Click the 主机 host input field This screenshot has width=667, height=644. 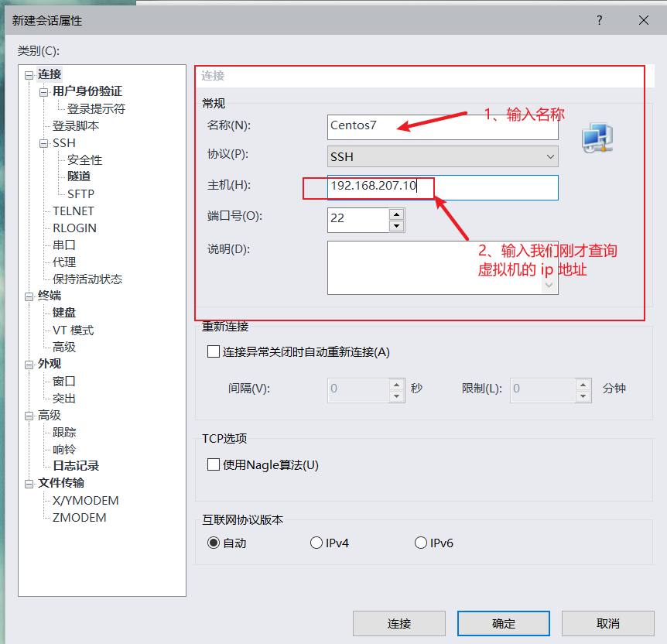click(x=441, y=187)
